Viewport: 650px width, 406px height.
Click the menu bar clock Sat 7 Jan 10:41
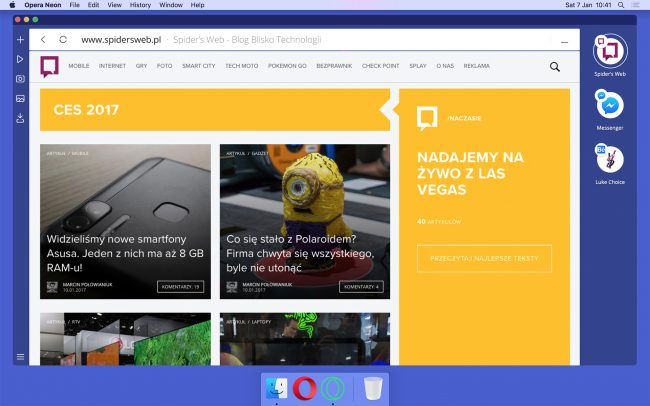[588, 5]
